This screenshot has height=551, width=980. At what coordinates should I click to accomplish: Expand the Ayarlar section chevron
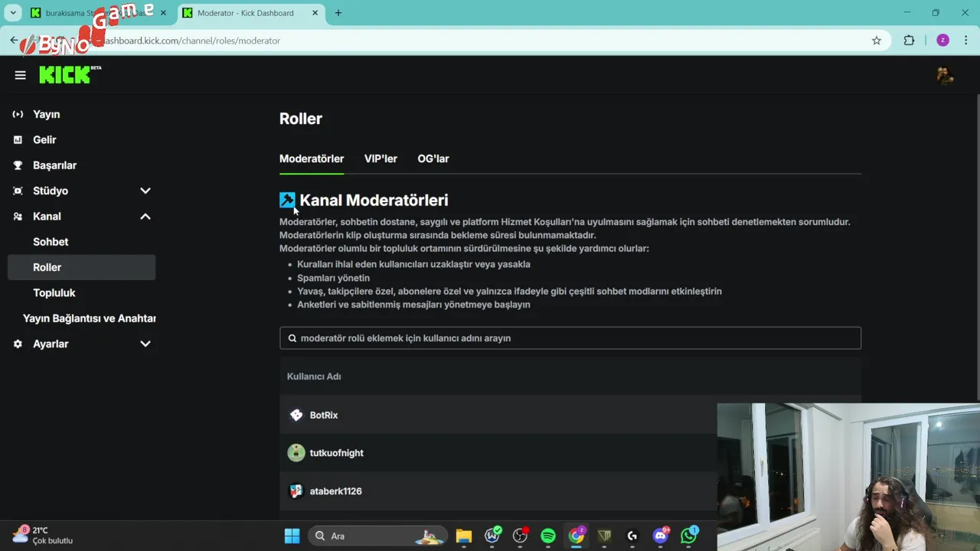[x=145, y=344]
